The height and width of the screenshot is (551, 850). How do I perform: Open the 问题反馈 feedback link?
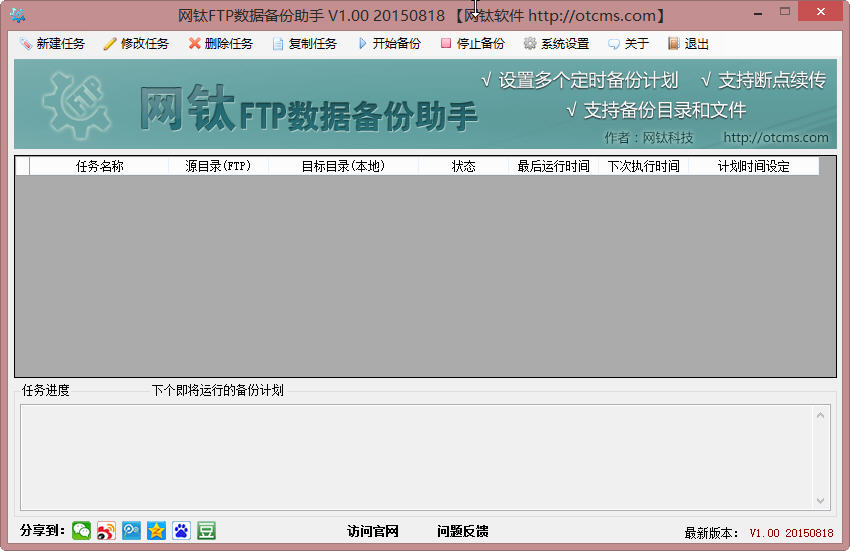pyautogui.click(x=462, y=531)
